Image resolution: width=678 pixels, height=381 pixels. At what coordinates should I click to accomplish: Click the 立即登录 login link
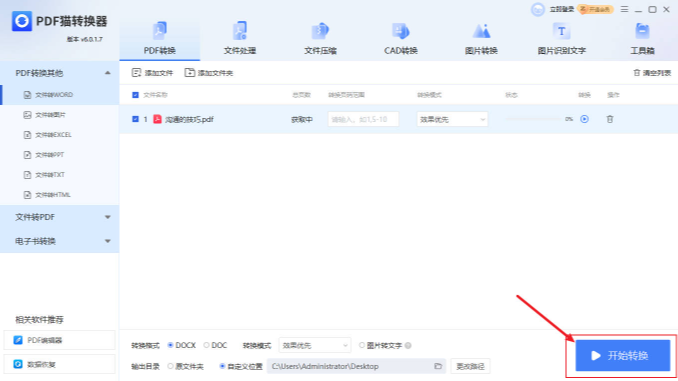click(x=561, y=9)
